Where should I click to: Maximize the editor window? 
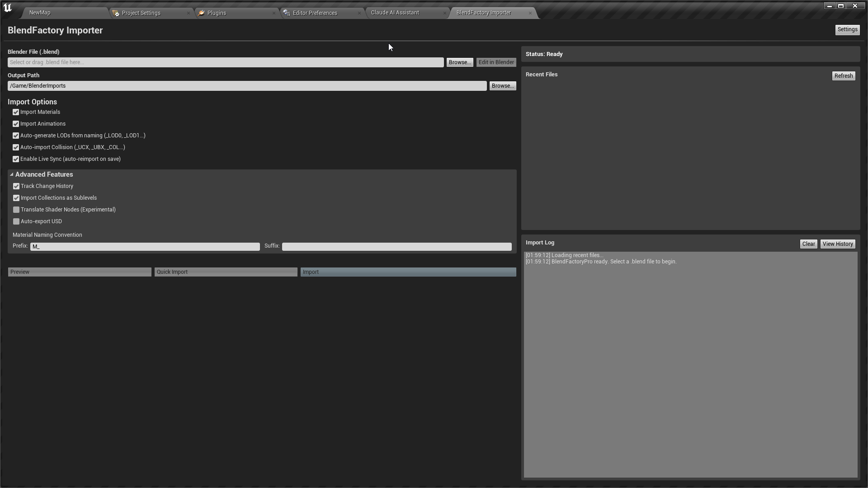841,6
